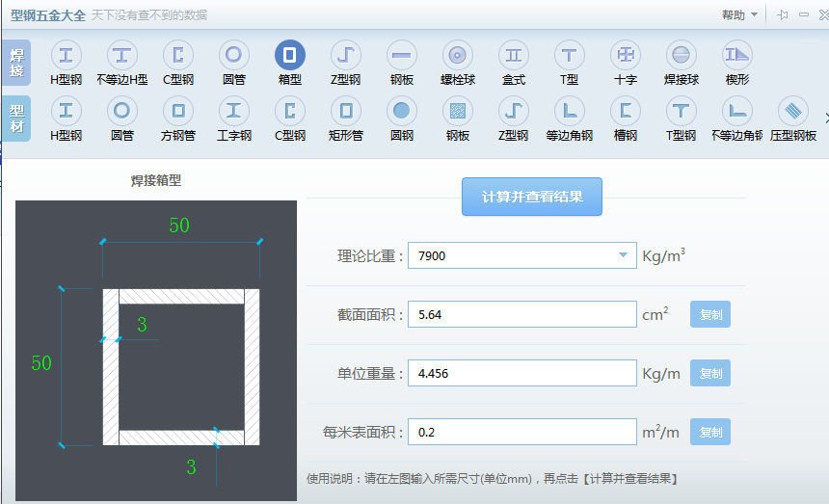Screen dimensions: 829x504
Task: Edit the side wall thickness 3
Action: 142,325
